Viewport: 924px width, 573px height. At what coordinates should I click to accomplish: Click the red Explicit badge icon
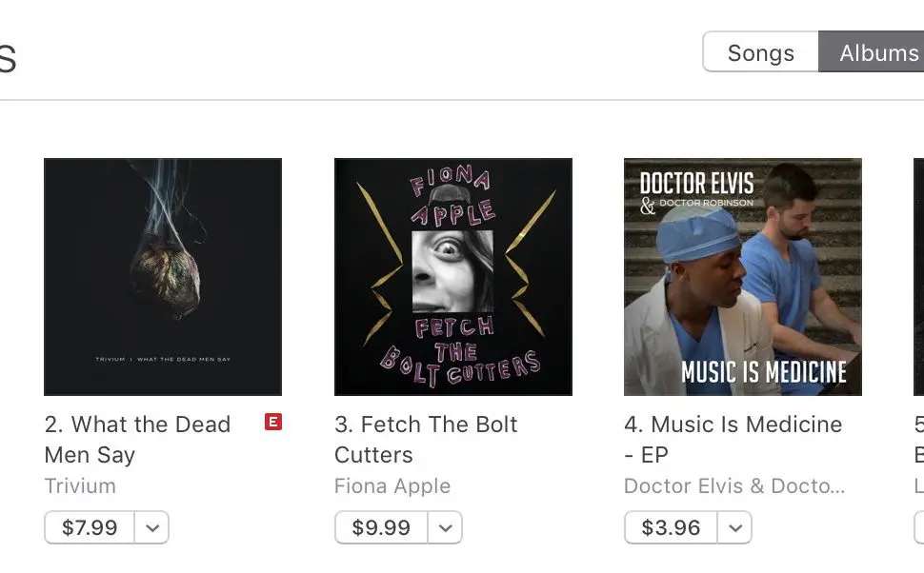[x=273, y=422]
